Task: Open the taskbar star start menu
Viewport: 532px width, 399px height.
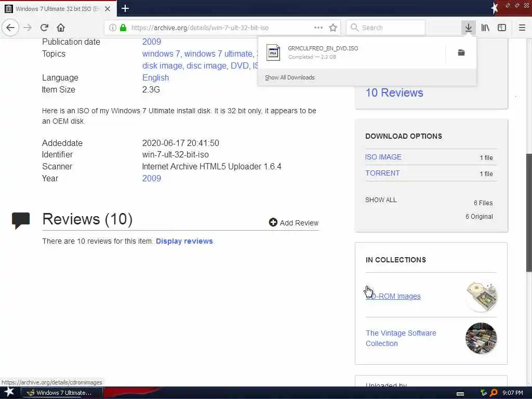Action: click(x=9, y=392)
